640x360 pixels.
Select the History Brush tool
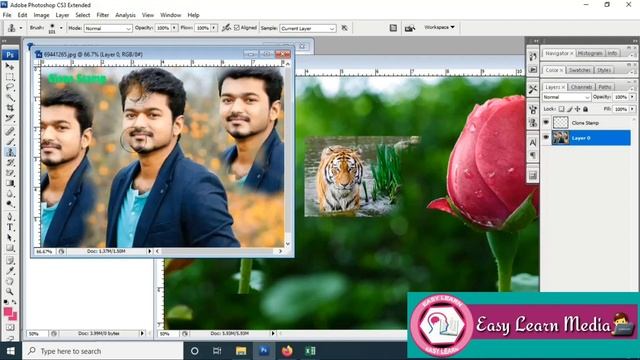tap(10, 163)
